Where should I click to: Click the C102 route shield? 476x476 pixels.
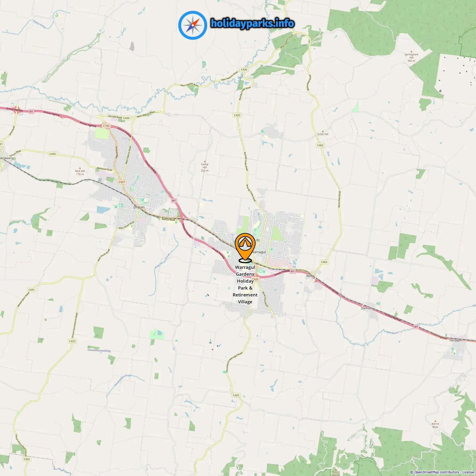106,126
